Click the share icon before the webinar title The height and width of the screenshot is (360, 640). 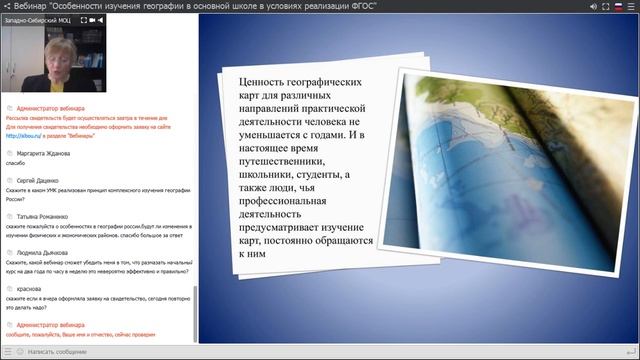point(7,7)
